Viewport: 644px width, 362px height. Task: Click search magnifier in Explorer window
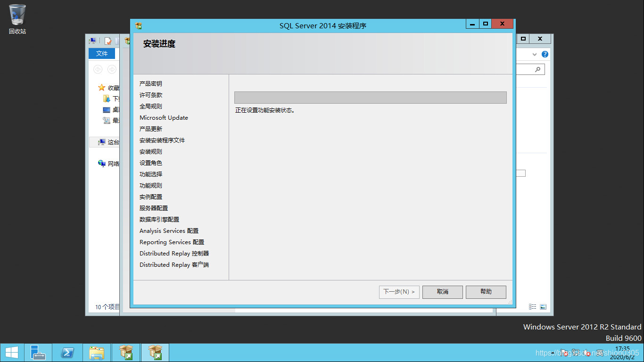coord(537,69)
